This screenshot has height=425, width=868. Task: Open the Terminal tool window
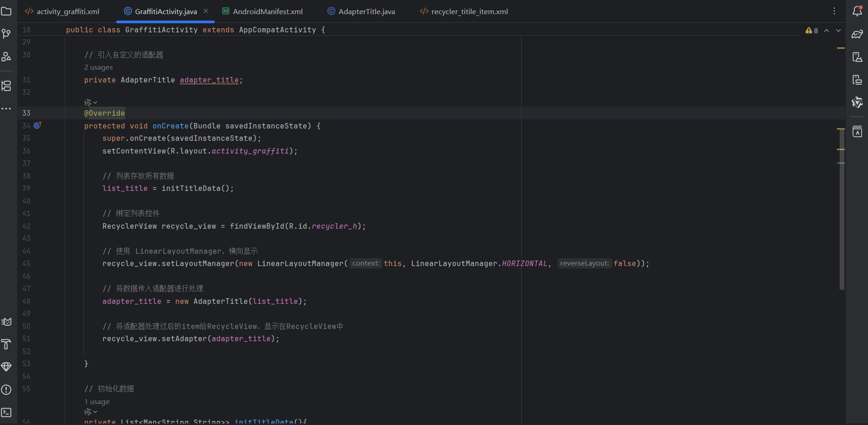[6, 412]
